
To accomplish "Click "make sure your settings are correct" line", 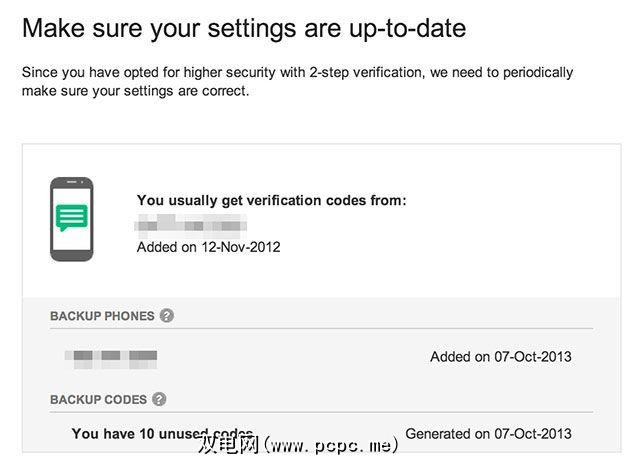I will click(135, 91).
